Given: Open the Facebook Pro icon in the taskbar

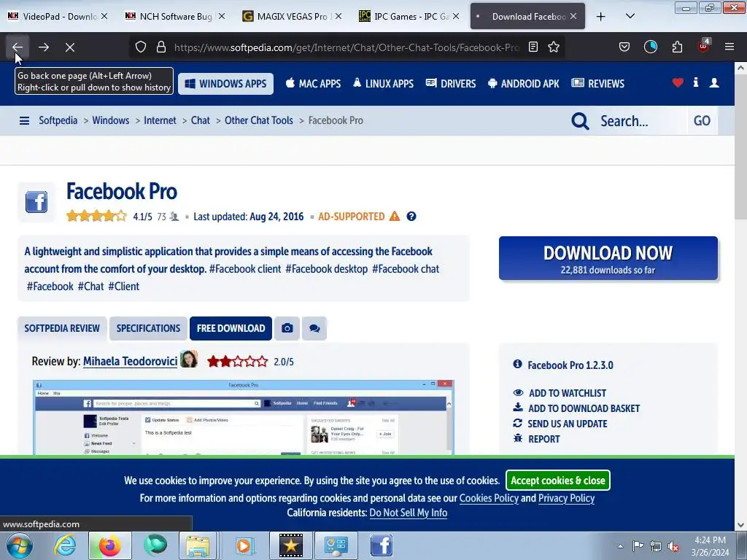Looking at the screenshot, I should [381, 545].
